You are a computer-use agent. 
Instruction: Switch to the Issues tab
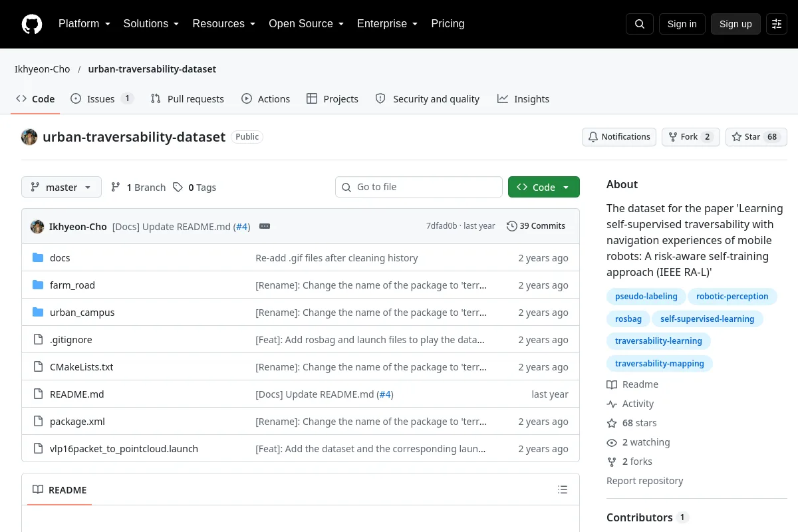pyautogui.click(x=102, y=99)
